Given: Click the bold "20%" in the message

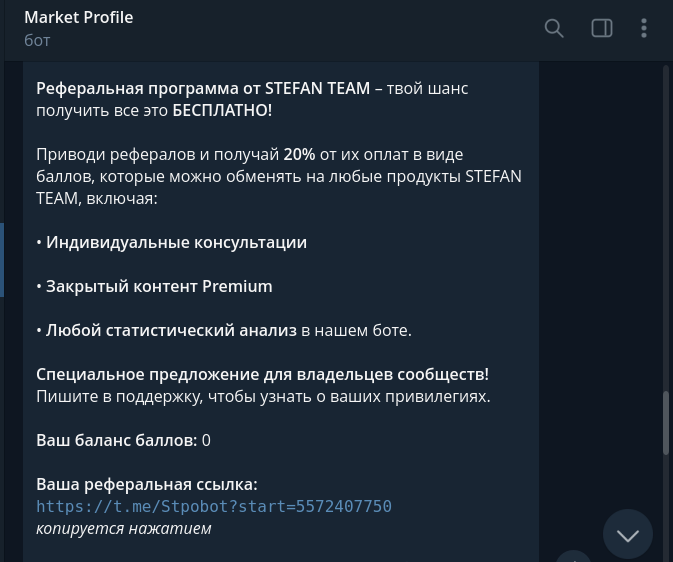Looking at the screenshot, I should [x=299, y=155].
